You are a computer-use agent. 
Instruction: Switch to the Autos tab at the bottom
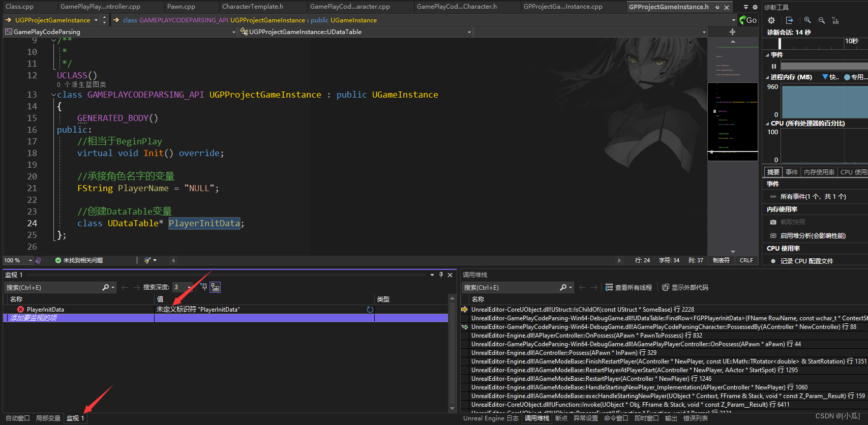pos(18,418)
